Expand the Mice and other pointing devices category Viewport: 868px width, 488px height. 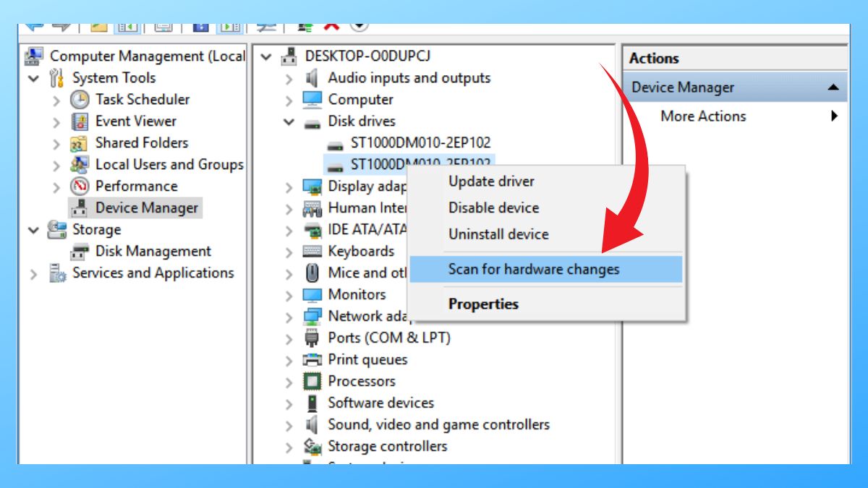tap(289, 274)
